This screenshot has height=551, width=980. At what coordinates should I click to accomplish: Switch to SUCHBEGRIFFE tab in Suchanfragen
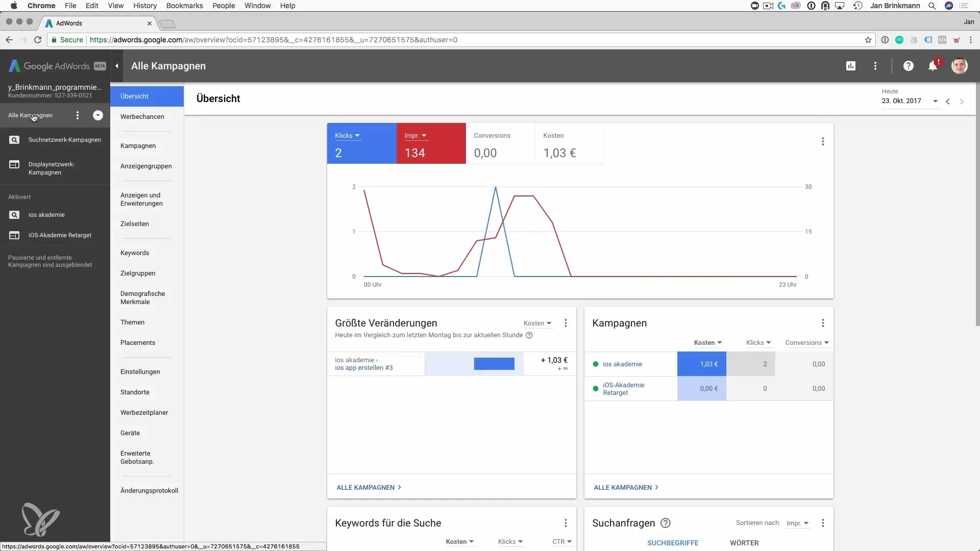[673, 543]
